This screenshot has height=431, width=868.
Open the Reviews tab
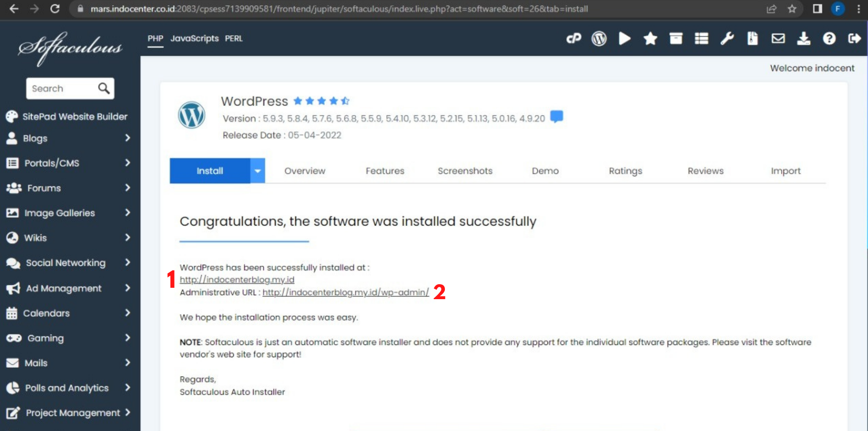(705, 171)
